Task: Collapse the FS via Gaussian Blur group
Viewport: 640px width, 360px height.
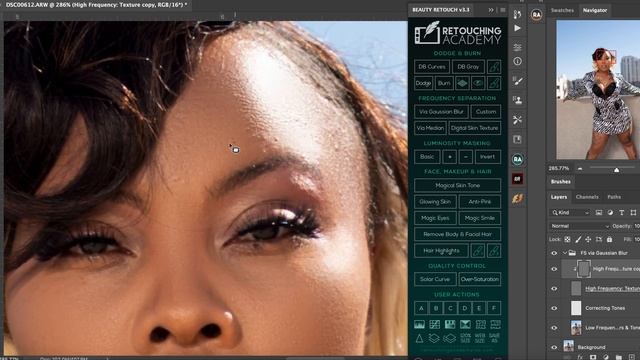Action: point(565,253)
